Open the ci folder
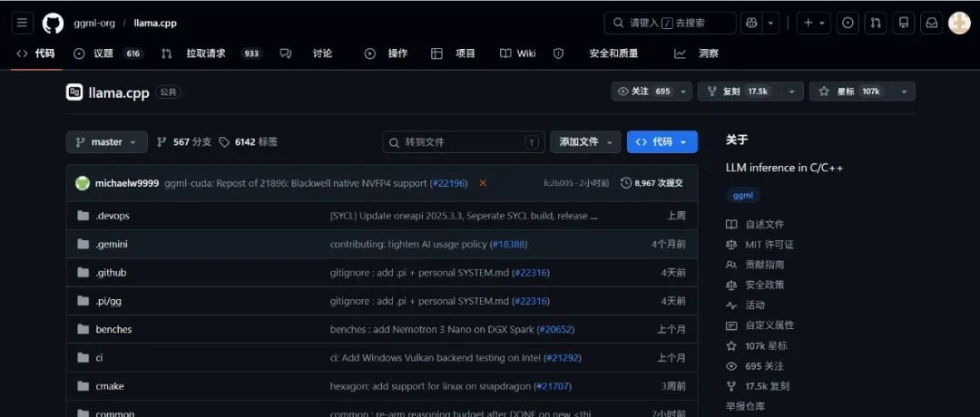 tap(99, 358)
